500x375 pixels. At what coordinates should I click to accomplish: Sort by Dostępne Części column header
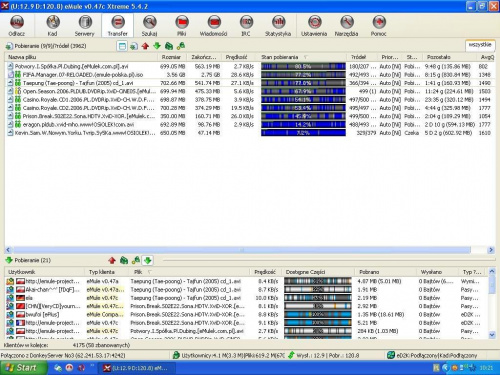click(x=318, y=272)
